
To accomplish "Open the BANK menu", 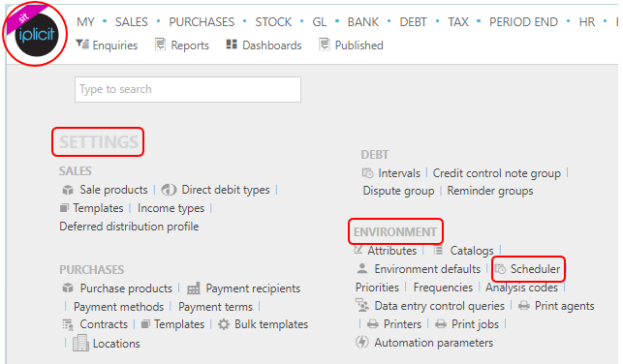I will 363,22.
